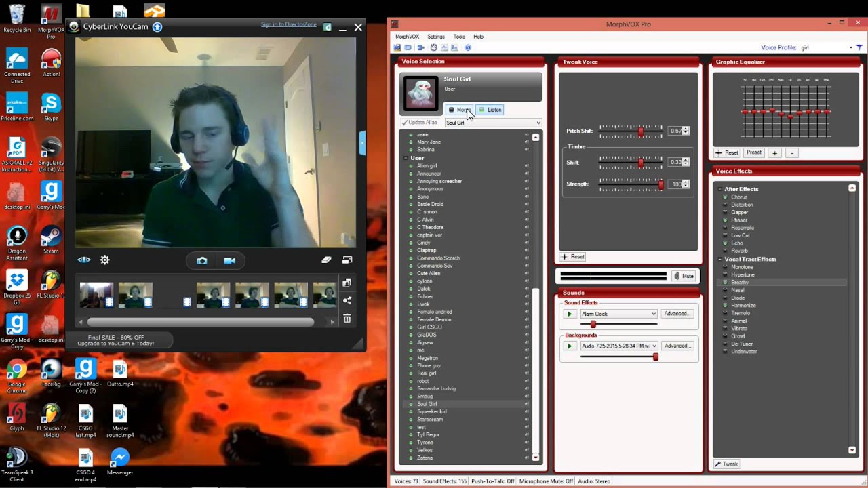Click YouCam update arrow icon by title

click(157, 27)
